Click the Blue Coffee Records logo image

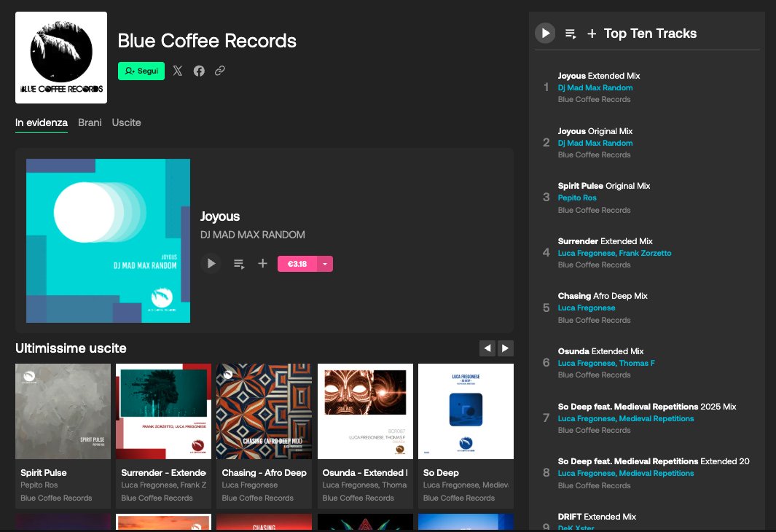(x=61, y=58)
